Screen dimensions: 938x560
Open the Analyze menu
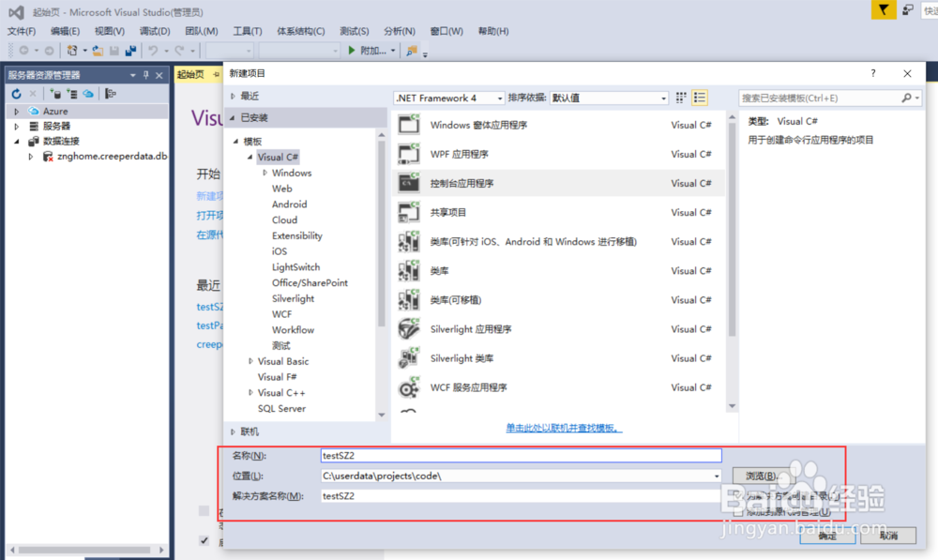(399, 31)
